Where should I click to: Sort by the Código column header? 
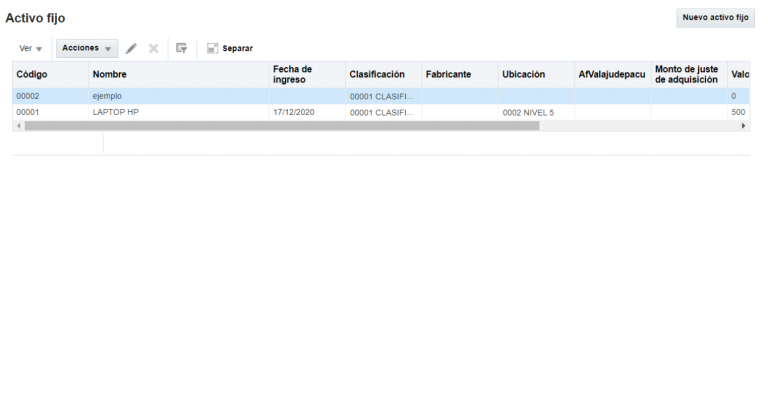click(50, 74)
